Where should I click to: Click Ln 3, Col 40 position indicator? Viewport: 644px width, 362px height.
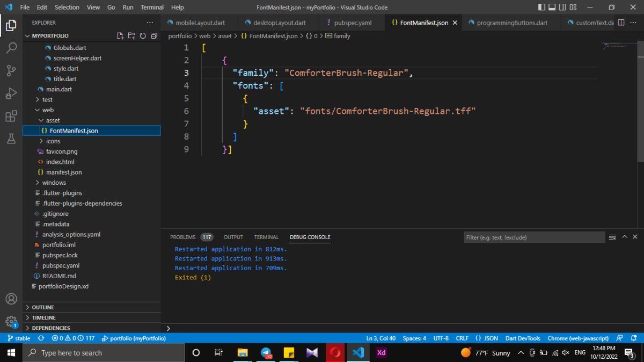(380, 338)
